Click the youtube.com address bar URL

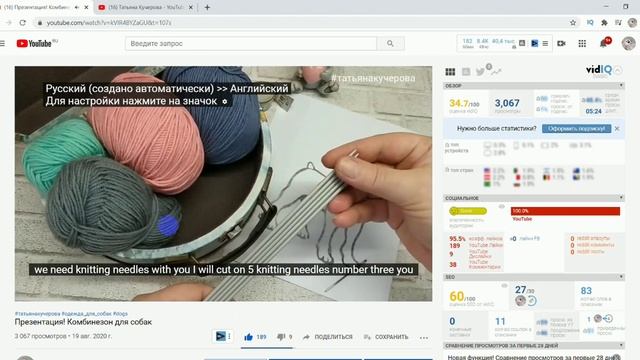pos(109,23)
